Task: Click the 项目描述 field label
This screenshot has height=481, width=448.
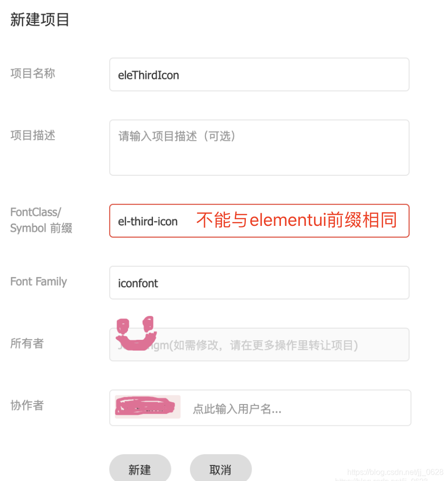Action: [x=33, y=135]
